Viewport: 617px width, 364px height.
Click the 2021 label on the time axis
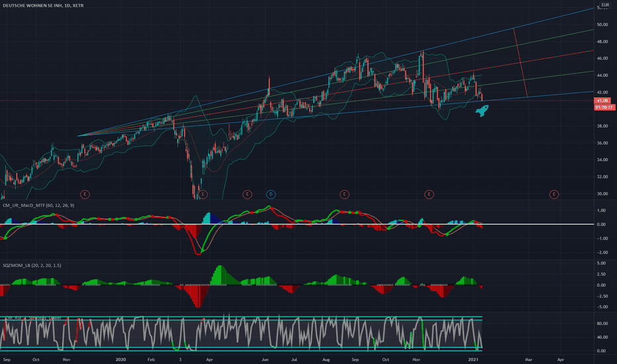473,359
